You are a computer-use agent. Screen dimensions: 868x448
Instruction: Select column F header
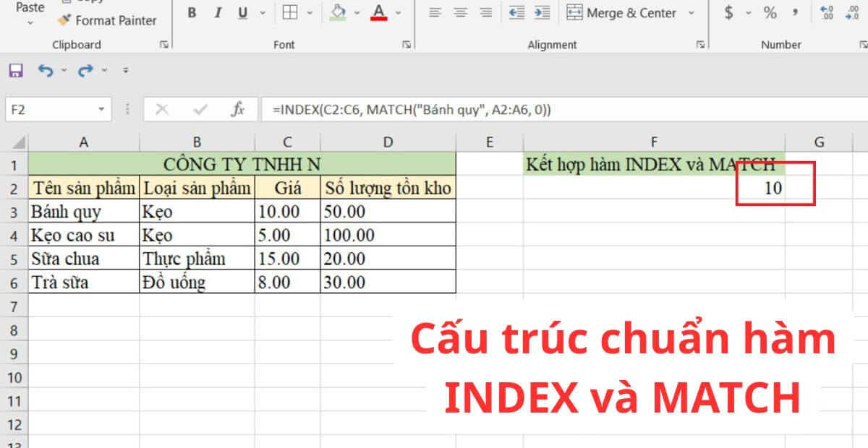point(655,142)
